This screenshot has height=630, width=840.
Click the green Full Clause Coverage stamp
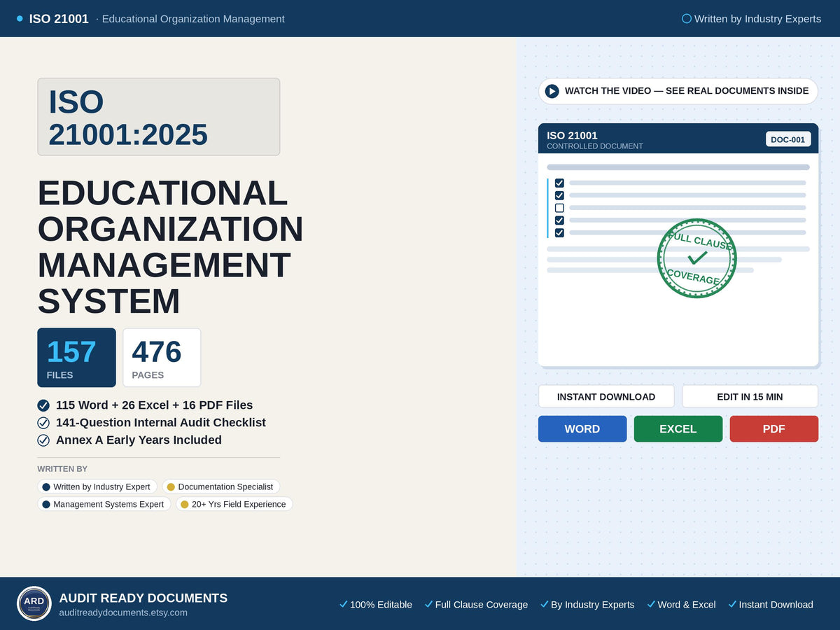697,258
